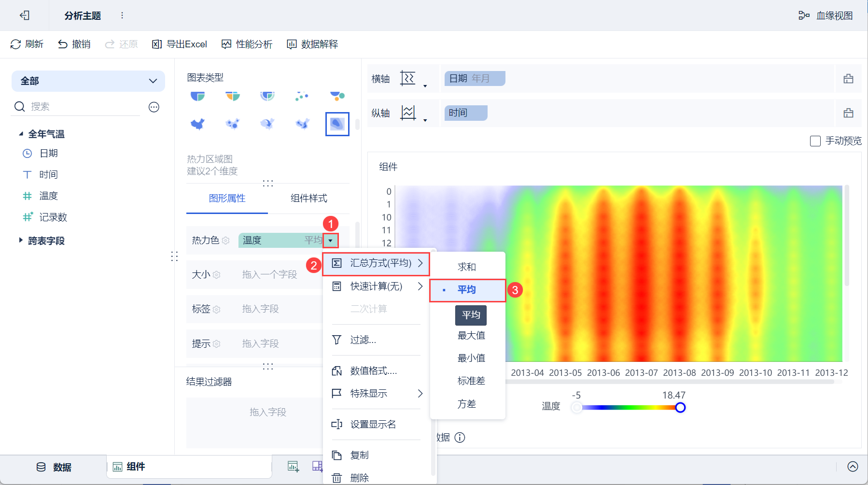Adjust legend slider maximum handle at 18.47

pyautogui.click(x=680, y=408)
